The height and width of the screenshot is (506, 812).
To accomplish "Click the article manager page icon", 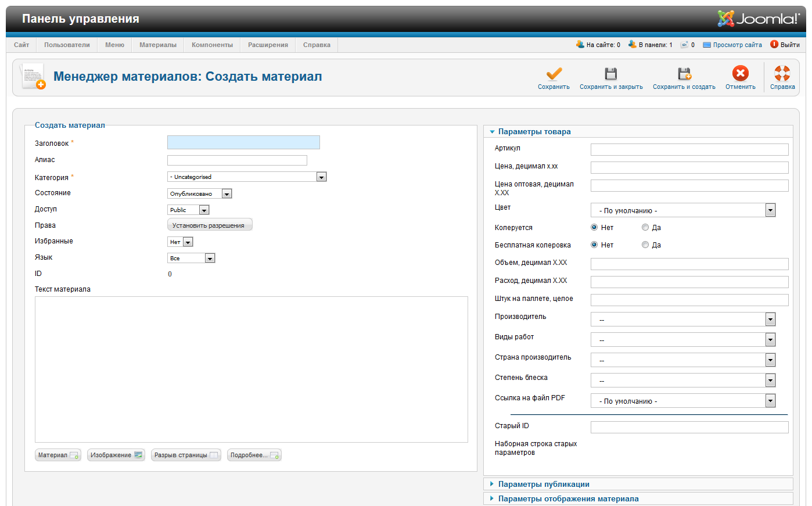I will 33,76.
